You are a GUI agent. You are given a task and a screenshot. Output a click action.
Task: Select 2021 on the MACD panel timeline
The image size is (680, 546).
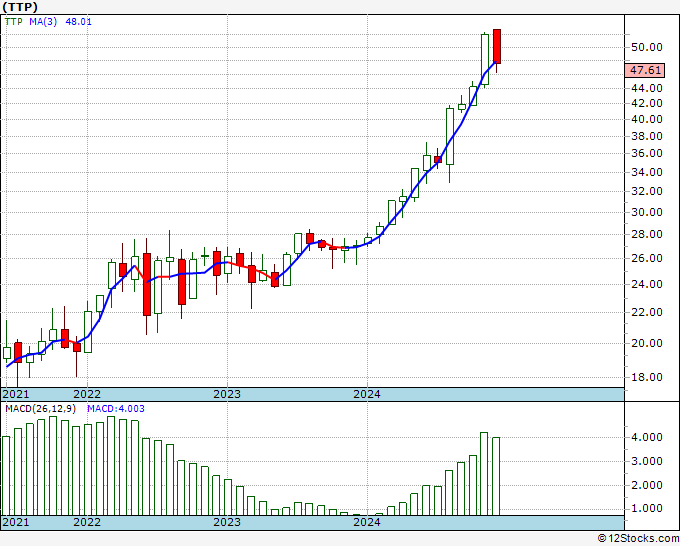[17, 522]
